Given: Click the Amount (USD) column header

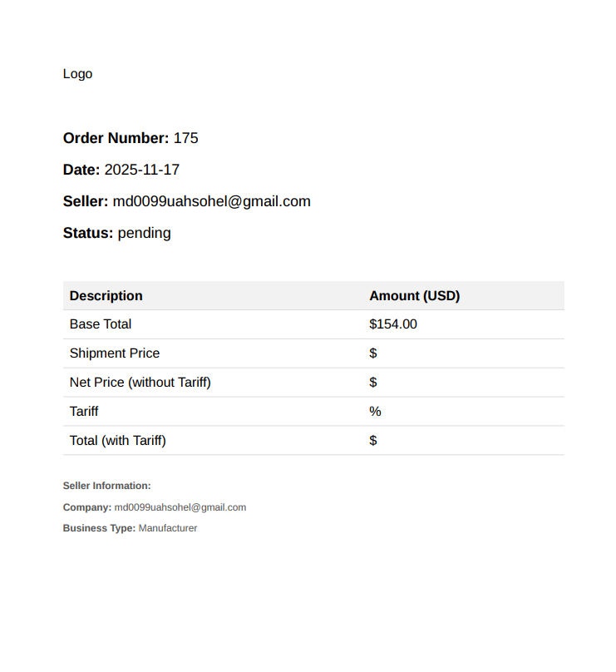Looking at the screenshot, I should 414,296.
